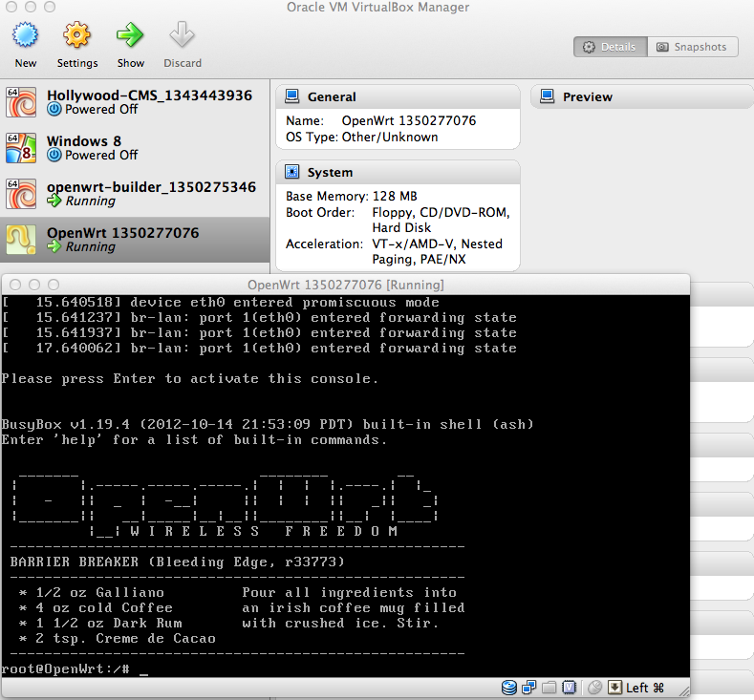Click the Preview section monitor icon

point(548,96)
